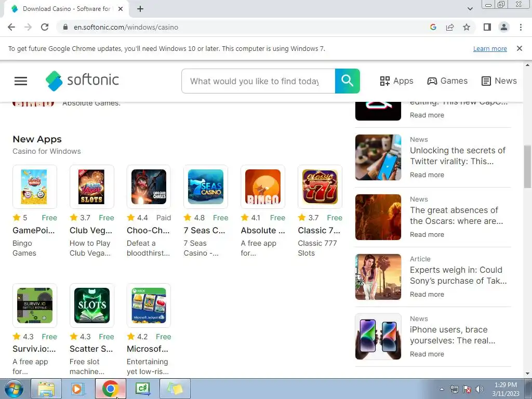Click the magnifier search button

coord(347,81)
